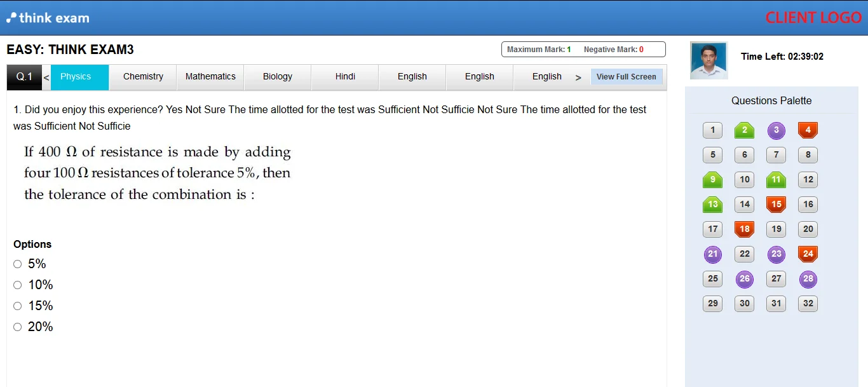The image size is (868, 387).
Task: Click the Q.1 indicator box
Action: click(24, 76)
